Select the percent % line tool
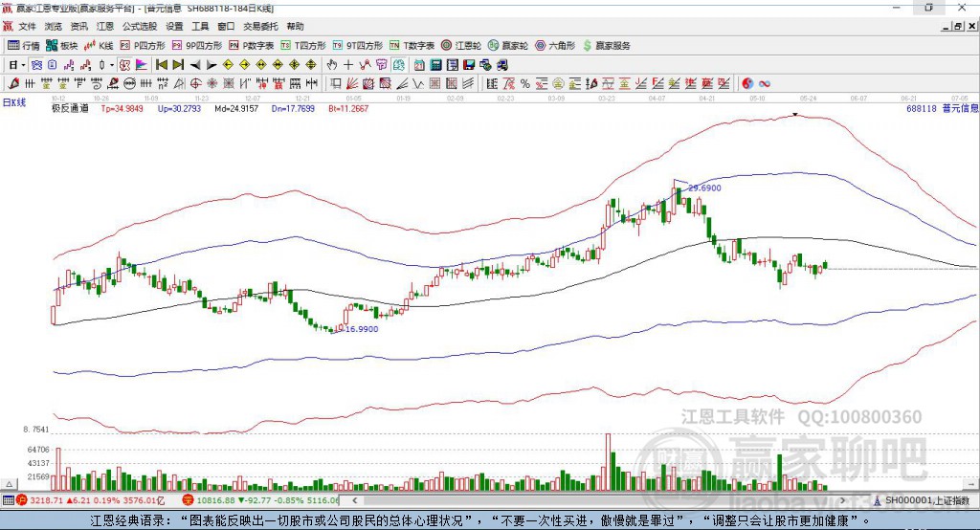Viewport: 980px width, 530px height. [x=525, y=83]
